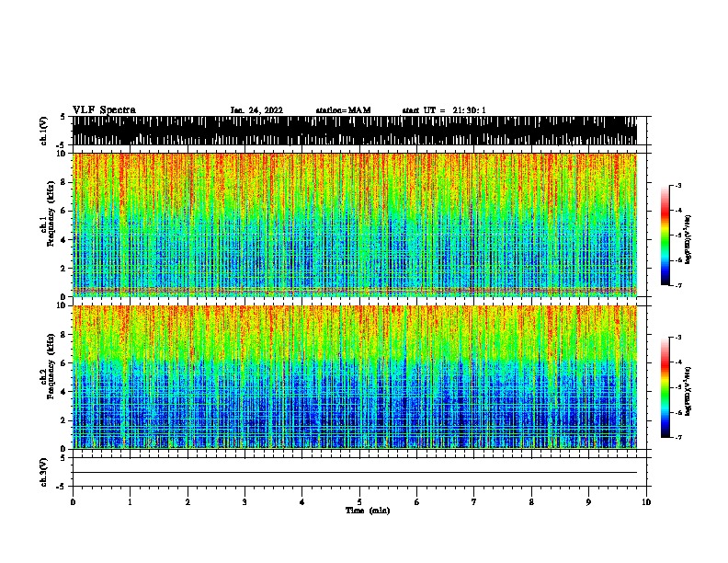728x563 pixels.
Task: Click the ch.1 colorbar log(PSD) label
Action: point(688,239)
